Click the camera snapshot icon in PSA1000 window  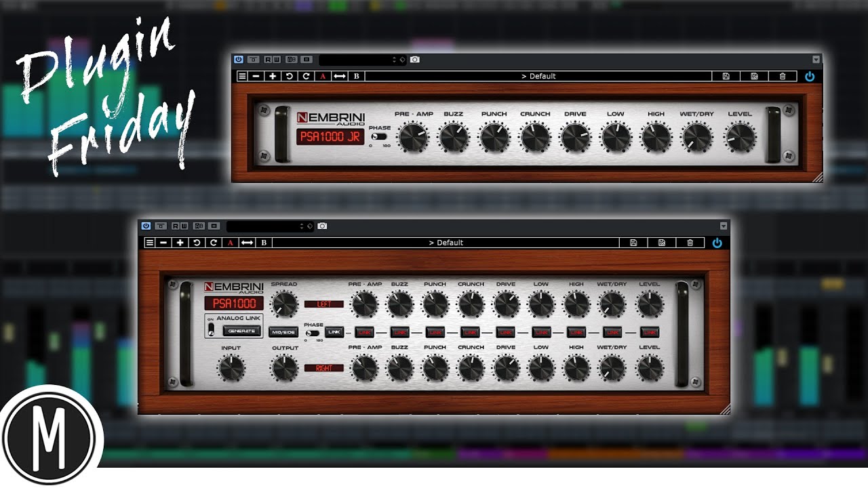323,226
